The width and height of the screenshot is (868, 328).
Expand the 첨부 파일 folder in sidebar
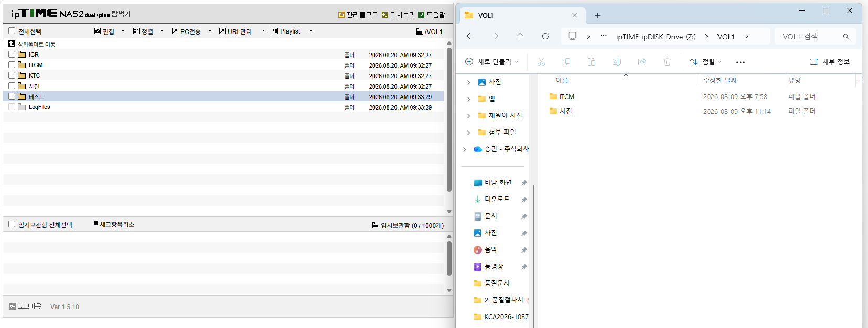coord(468,133)
